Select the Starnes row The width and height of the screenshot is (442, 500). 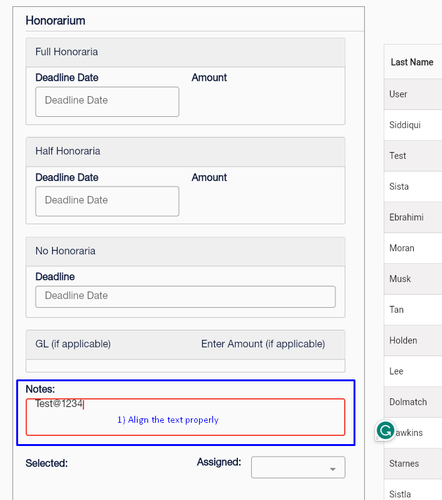[413, 463]
